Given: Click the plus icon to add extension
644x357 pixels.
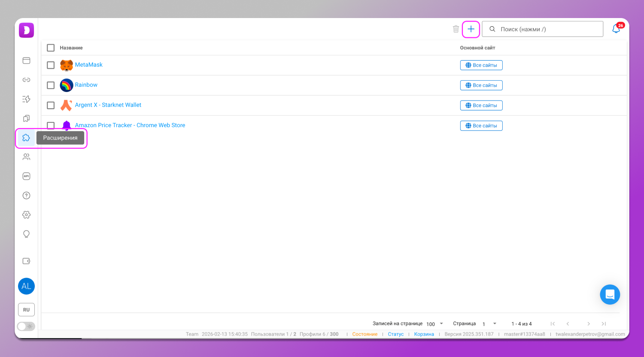Looking at the screenshot, I should 471,29.
